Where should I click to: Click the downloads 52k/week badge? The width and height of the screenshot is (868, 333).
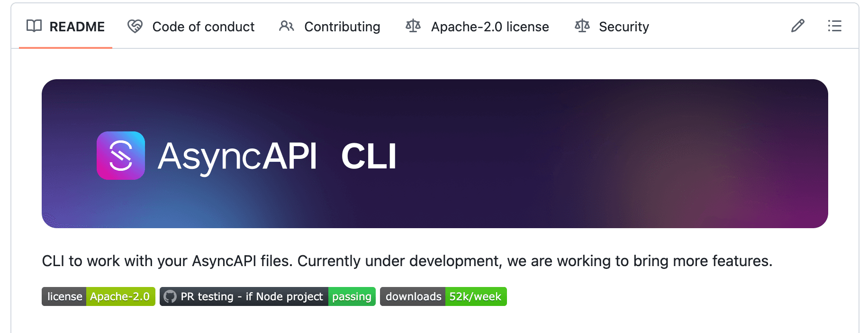(443, 296)
